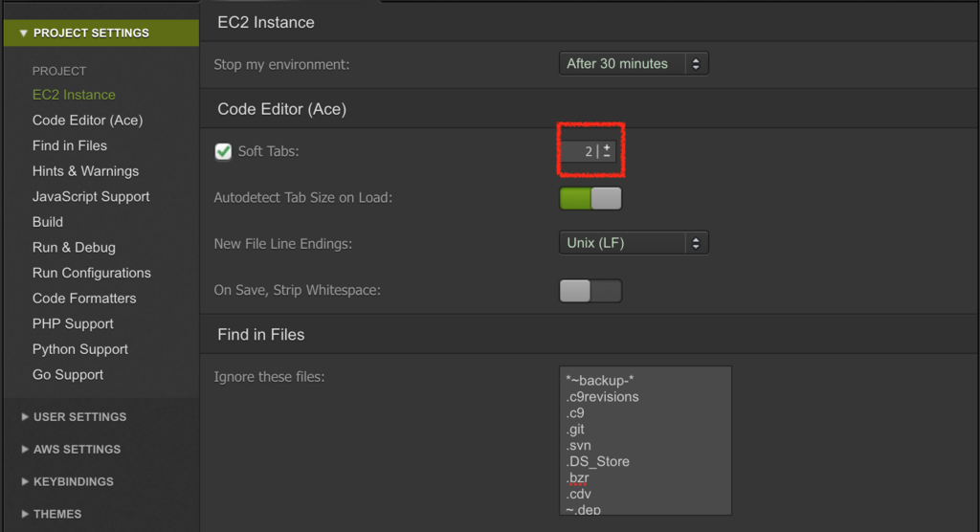Select Run Configurations in sidebar

coord(91,274)
